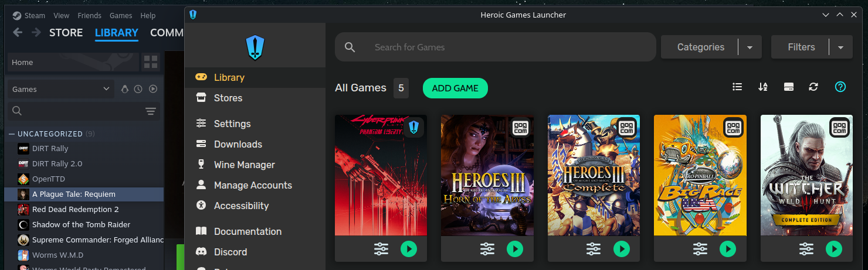Open Discord link in Heroic sidebar
The width and height of the screenshot is (868, 270).
(x=230, y=252)
